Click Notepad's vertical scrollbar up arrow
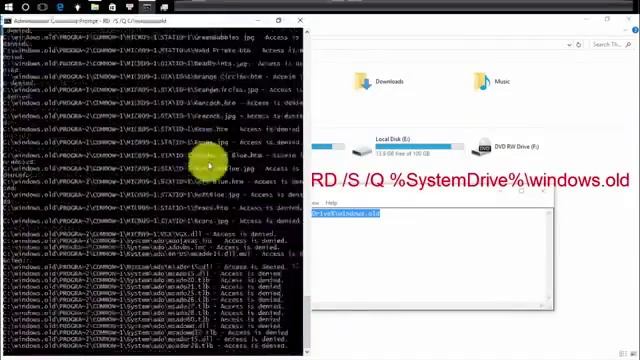The width and height of the screenshot is (640, 360). [549, 213]
